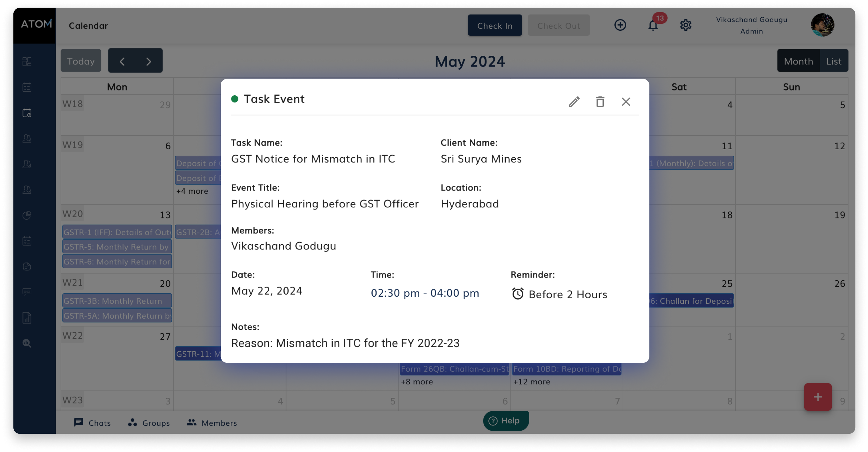The image size is (868, 452).
Task: Click the Check In button
Action: (495, 25)
